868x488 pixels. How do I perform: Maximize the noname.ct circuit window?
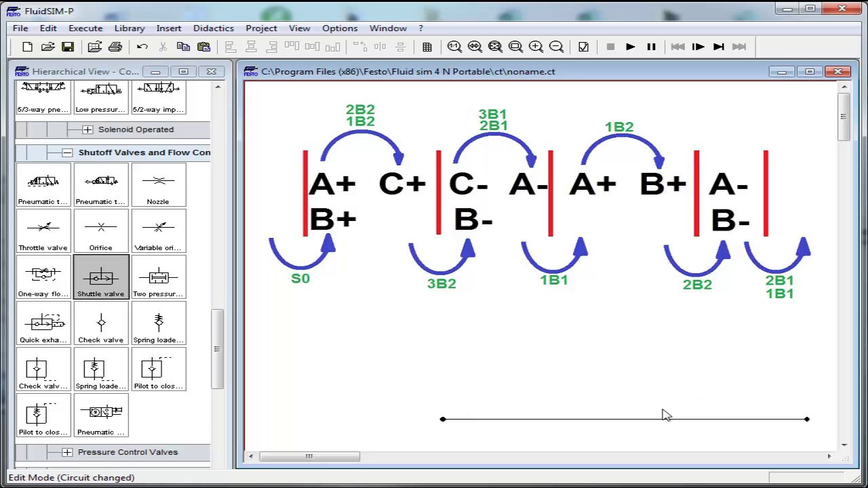point(810,71)
